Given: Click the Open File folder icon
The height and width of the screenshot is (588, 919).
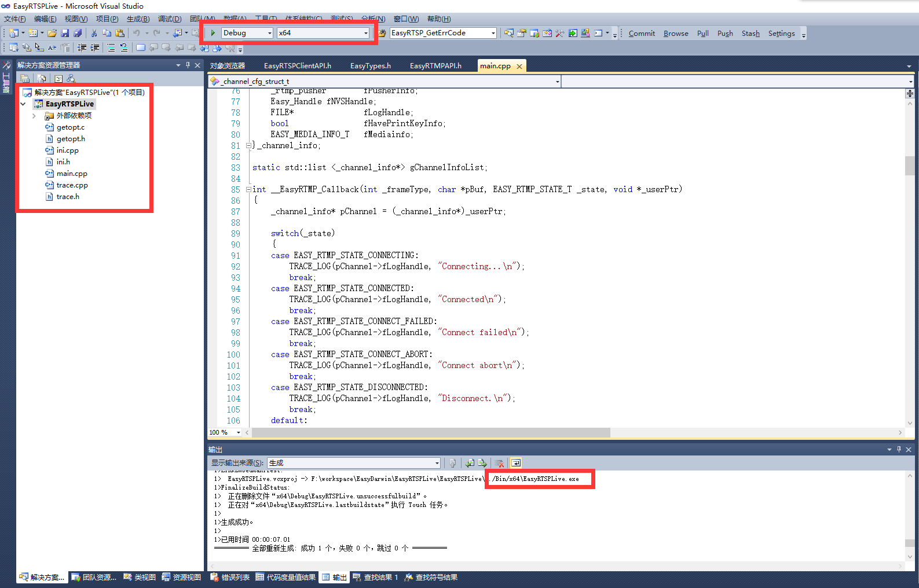Looking at the screenshot, I should pyautogui.click(x=52, y=33).
